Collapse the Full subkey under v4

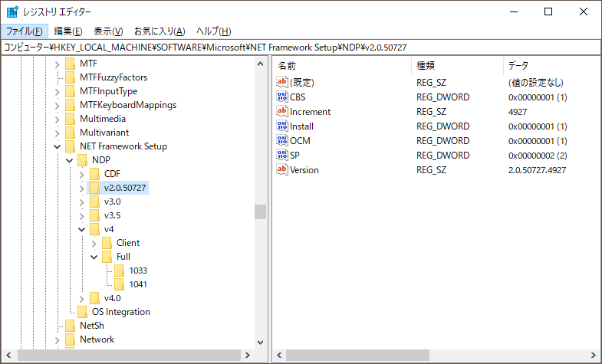[94, 257]
